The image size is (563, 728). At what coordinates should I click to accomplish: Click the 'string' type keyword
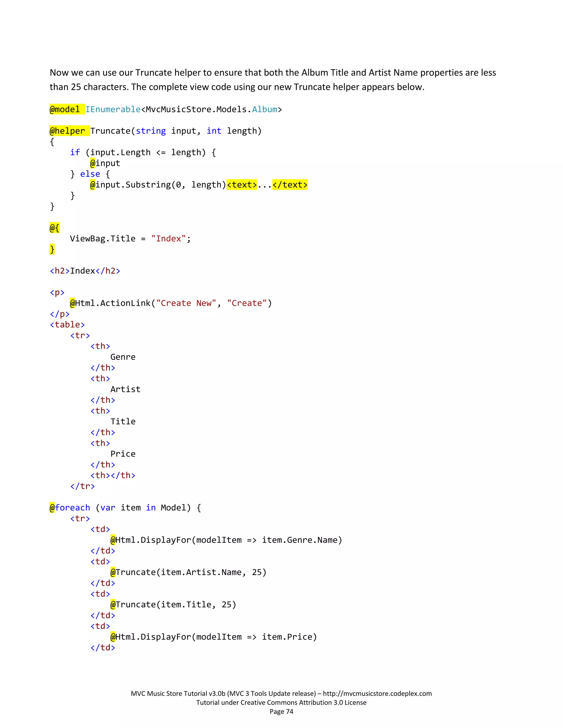pos(151,131)
